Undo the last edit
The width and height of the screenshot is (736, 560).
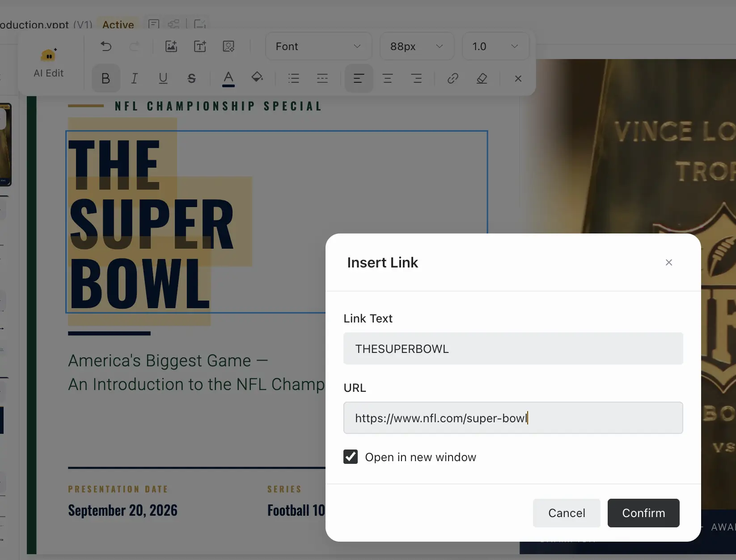(x=106, y=46)
